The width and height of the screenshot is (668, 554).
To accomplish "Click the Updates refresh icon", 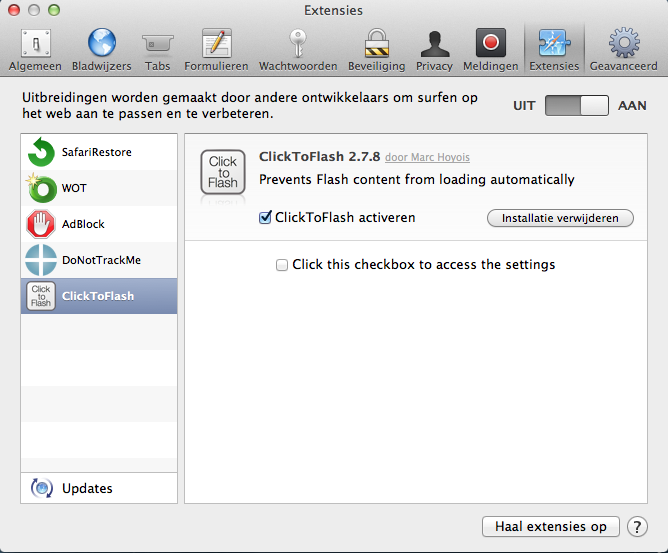I will coord(42,488).
